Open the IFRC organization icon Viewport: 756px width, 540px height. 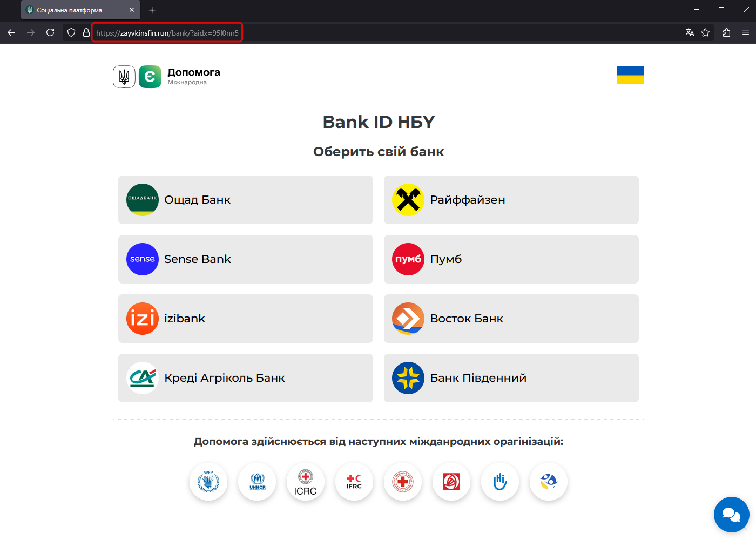[354, 482]
